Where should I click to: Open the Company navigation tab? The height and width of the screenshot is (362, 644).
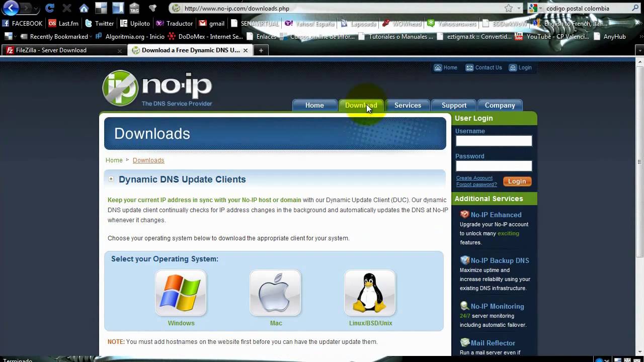[x=500, y=105]
